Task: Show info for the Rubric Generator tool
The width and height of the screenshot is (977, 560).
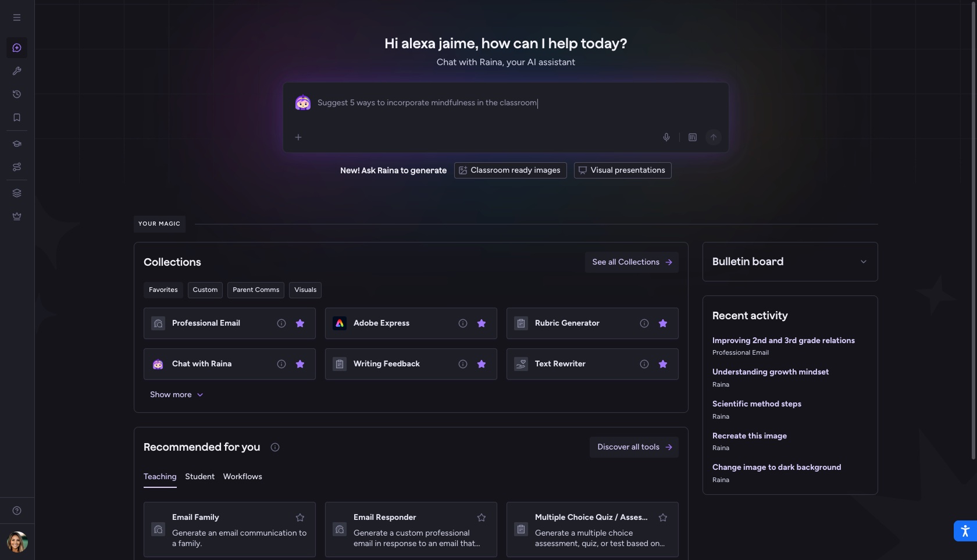Action: pos(644,323)
